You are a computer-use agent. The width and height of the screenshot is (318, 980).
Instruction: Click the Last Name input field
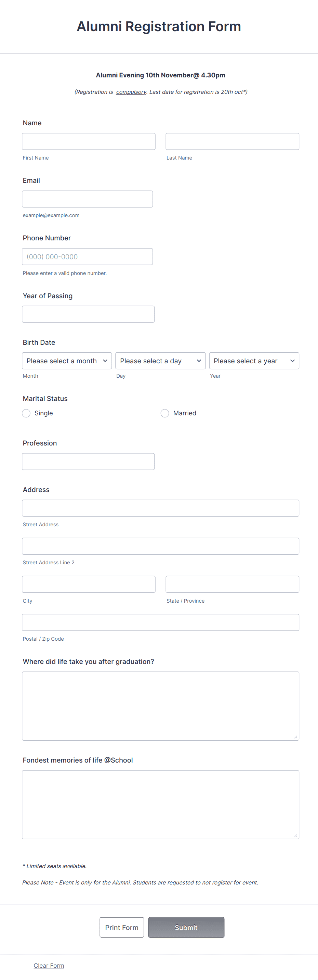[232, 141]
